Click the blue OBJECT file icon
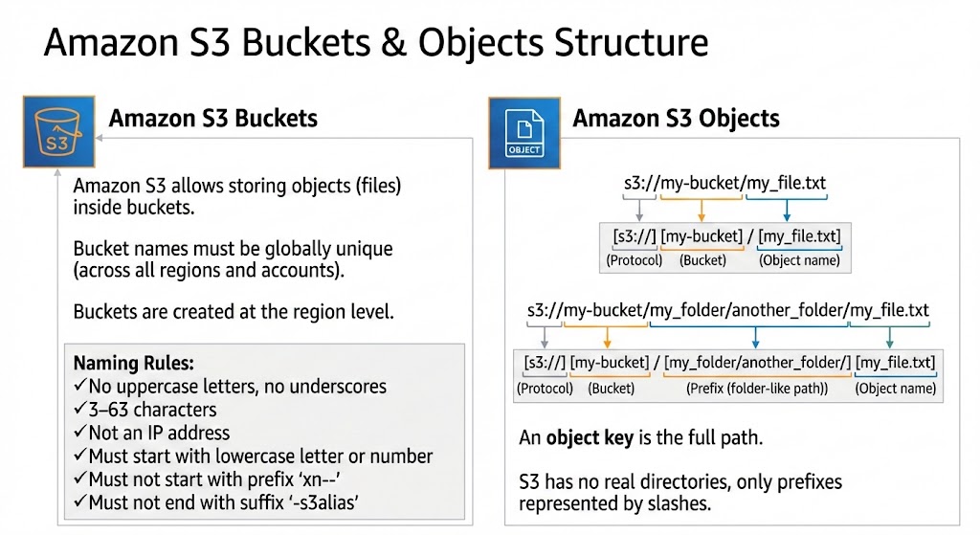Screen dimensions: 980x535 tap(523, 133)
